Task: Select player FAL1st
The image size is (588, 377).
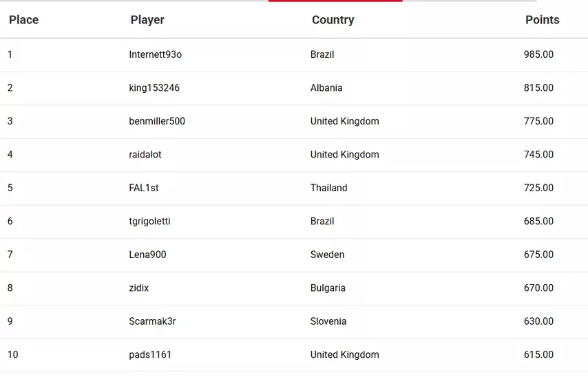Action: pyautogui.click(x=144, y=188)
